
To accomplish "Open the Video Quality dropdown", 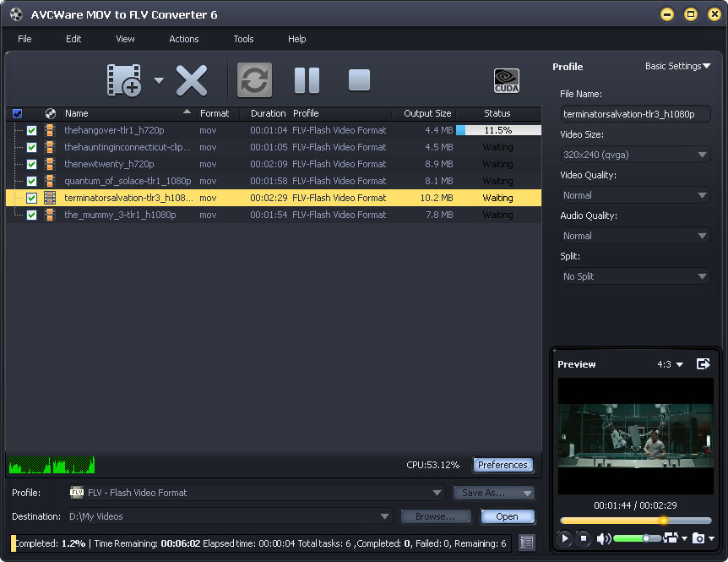I will [635, 195].
